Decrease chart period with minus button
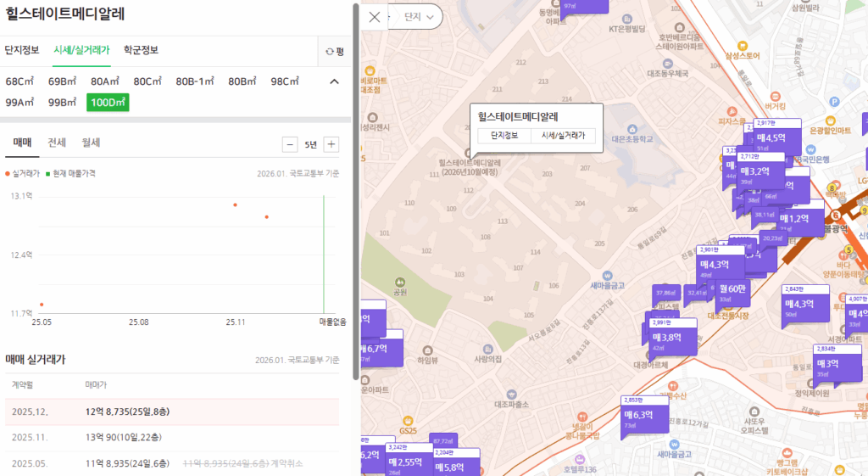This screenshot has height=476, width=868. coord(290,144)
